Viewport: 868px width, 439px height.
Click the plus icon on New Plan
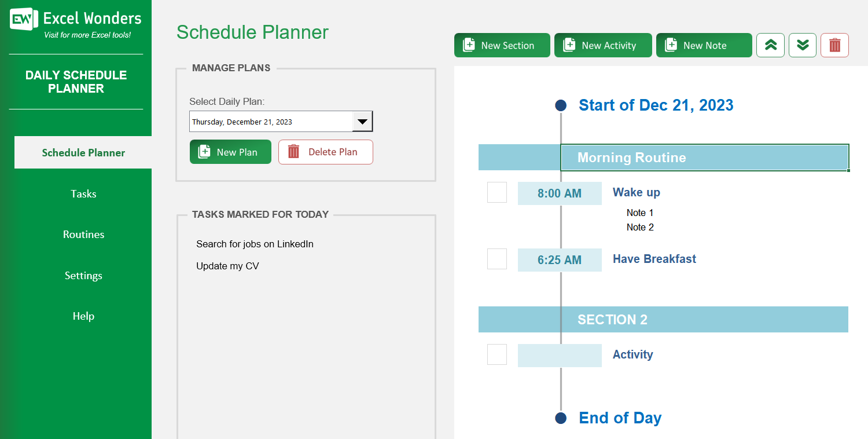(x=204, y=151)
